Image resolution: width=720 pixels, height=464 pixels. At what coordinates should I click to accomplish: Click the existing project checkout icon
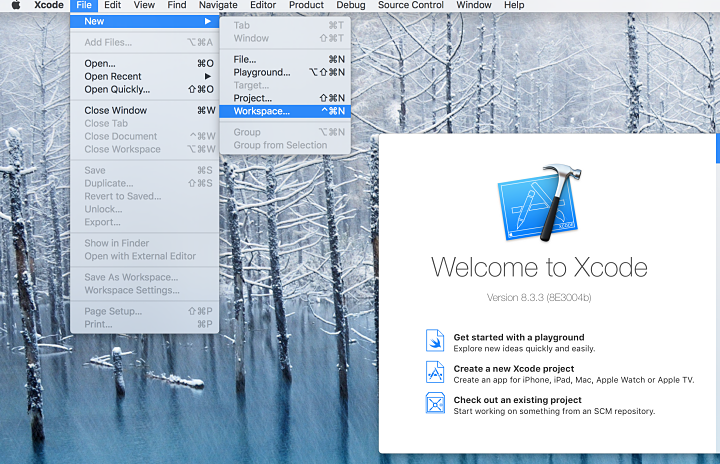pos(434,403)
